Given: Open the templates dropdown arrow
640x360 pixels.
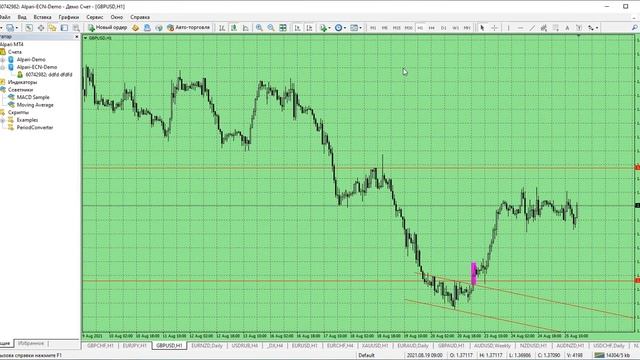Looking at the screenshot, I should 360,28.
